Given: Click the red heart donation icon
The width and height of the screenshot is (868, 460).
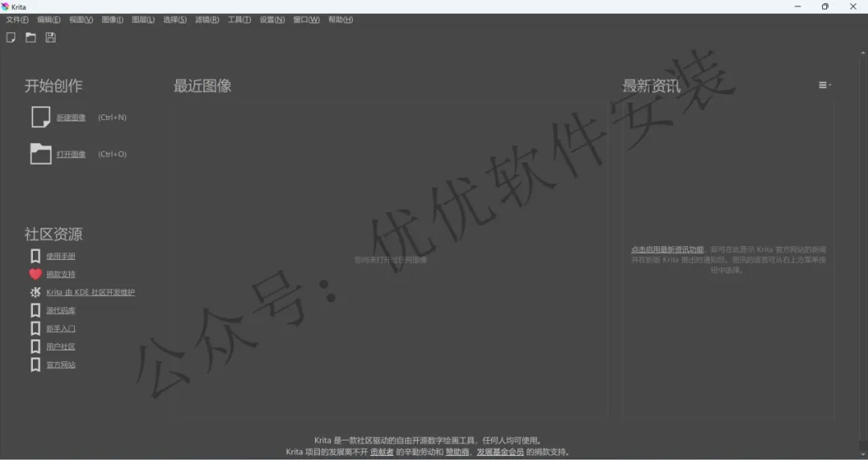Looking at the screenshot, I should pos(35,273).
